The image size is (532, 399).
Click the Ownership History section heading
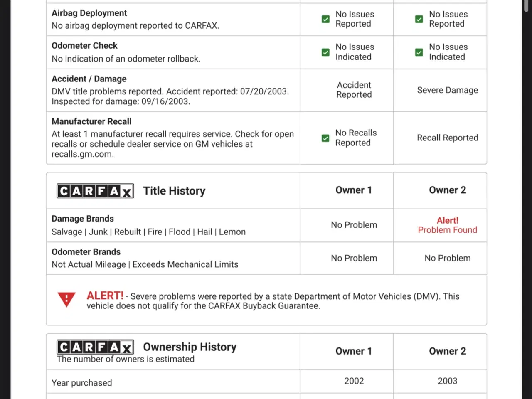point(190,347)
